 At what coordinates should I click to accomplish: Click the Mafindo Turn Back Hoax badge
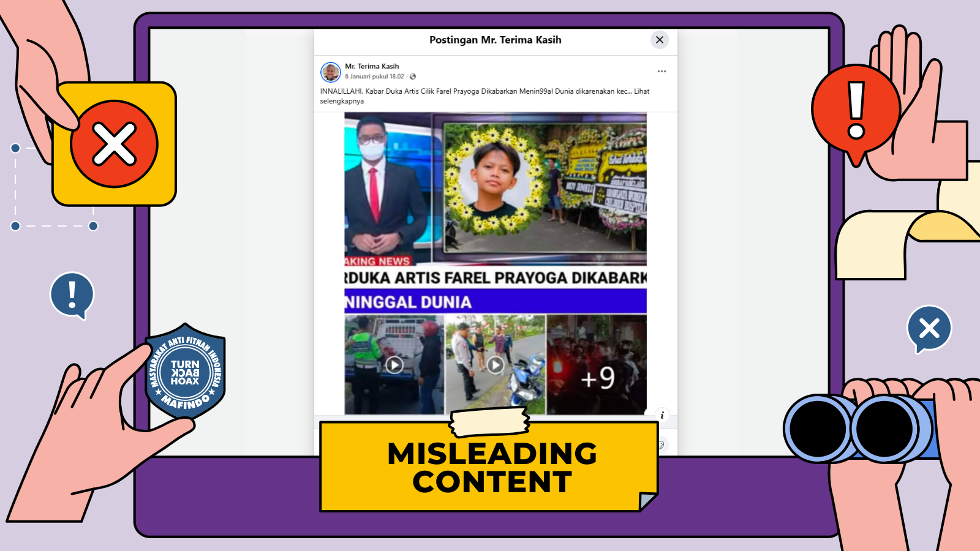point(185,372)
